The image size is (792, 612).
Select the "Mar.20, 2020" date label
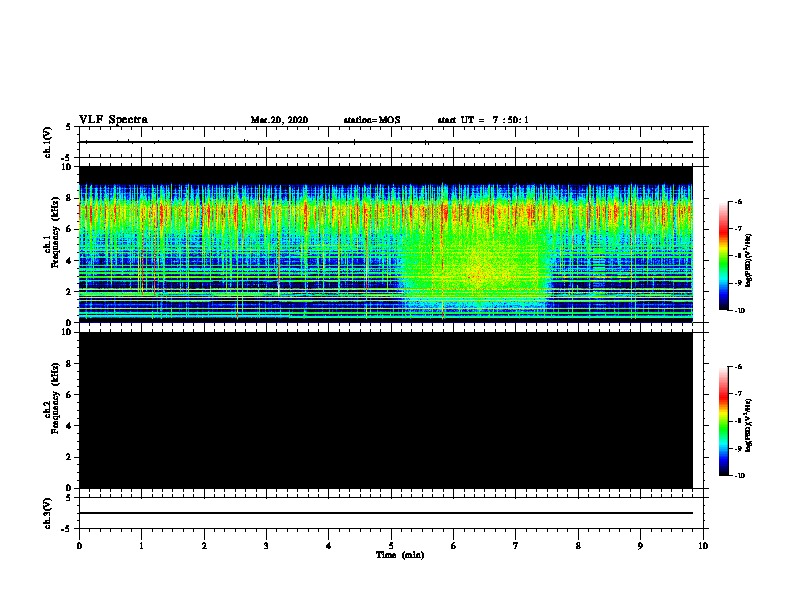tap(279, 120)
